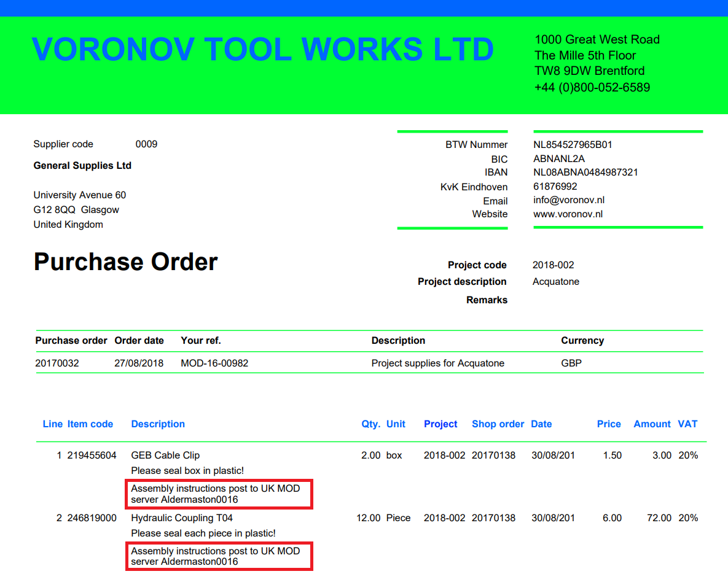Click the Voronov Tool Works Ltd title
This screenshot has width=728, height=574.
[263, 50]
